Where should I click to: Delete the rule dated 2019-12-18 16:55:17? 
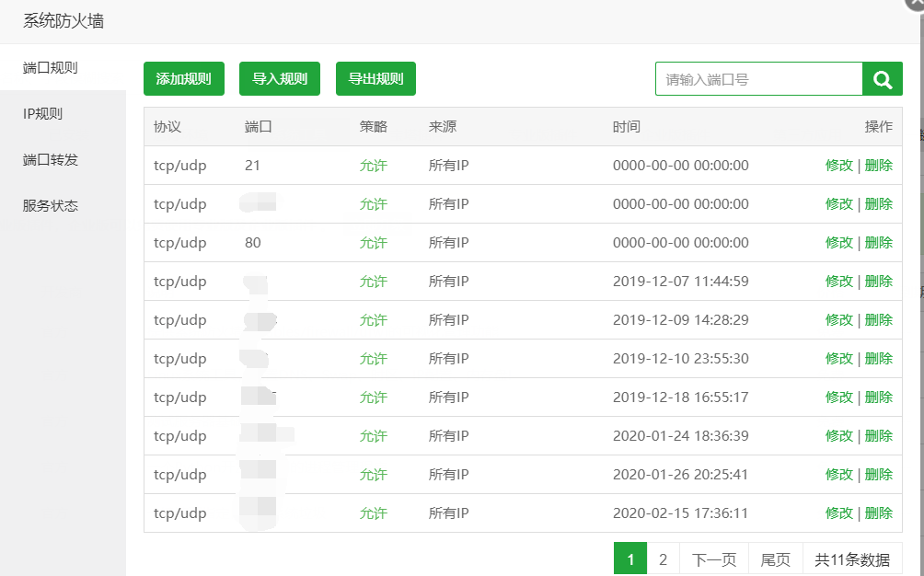click(x=879, y=397)
